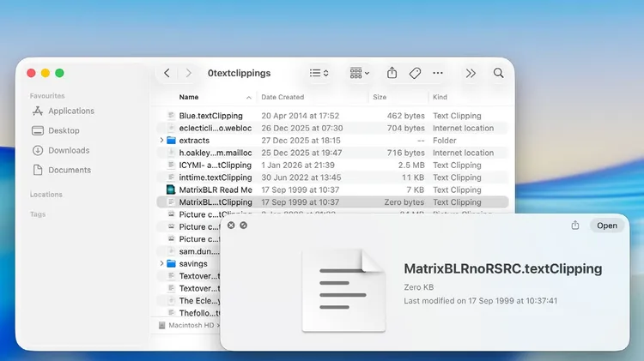Click the Open button in Quick Look
Viewport: 644px width, 361px height.
(x=607, y=226)
